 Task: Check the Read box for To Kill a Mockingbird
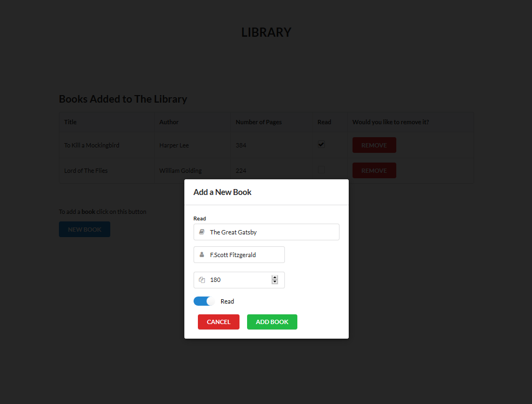coord(321,144)
